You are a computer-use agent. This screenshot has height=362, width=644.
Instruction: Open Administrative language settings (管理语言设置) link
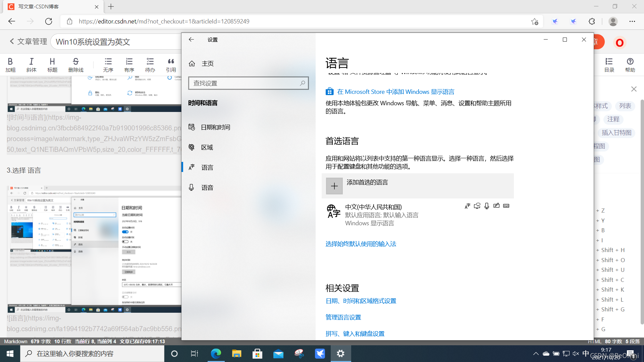(343, 317)
